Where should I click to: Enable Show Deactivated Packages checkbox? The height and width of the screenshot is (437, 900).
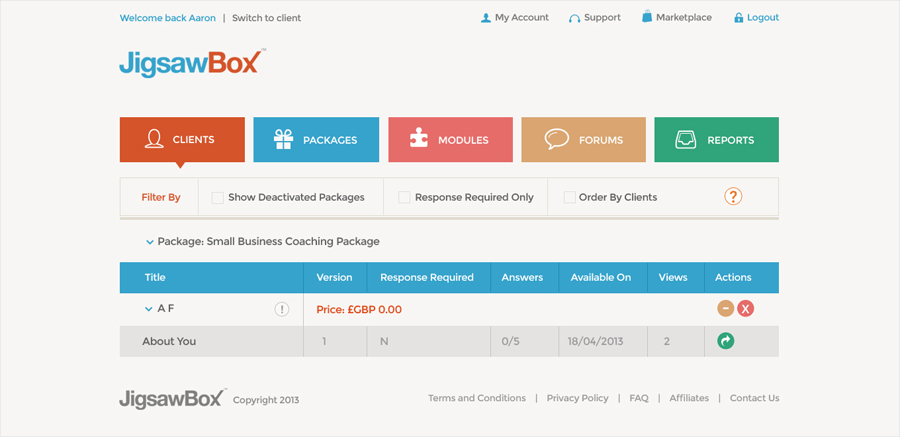(218, 198)
